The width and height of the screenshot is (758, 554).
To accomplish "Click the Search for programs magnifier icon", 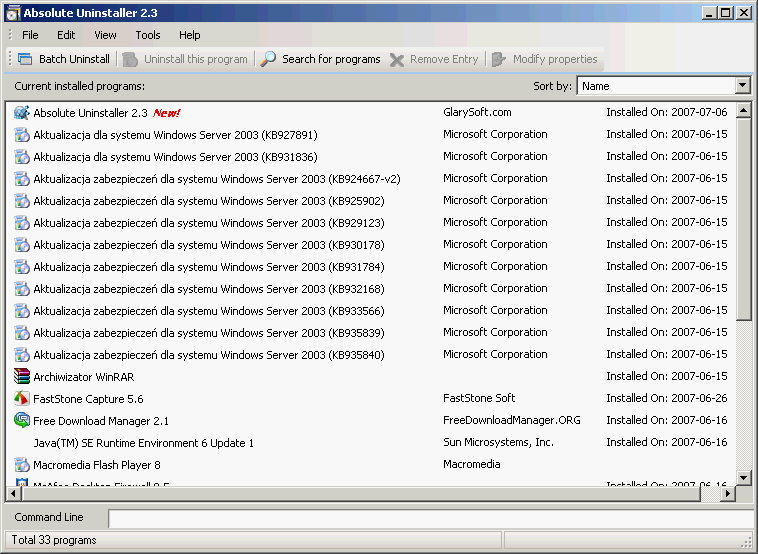I will click(268, 59).
